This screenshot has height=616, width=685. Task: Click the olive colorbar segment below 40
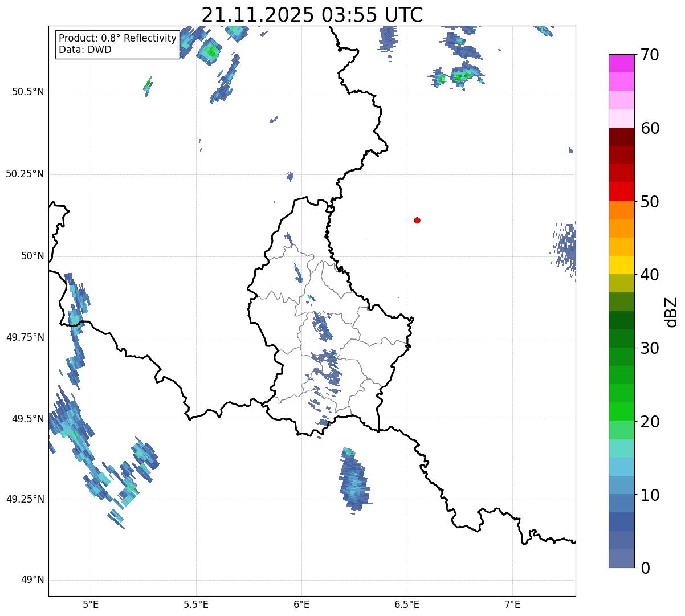tap(622, 283)
